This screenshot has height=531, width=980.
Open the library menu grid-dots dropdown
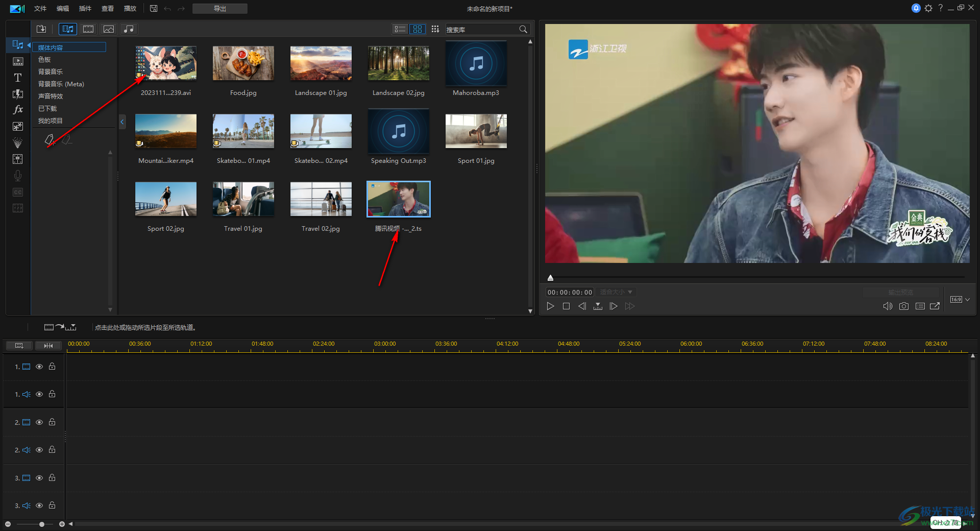[435, 29]
